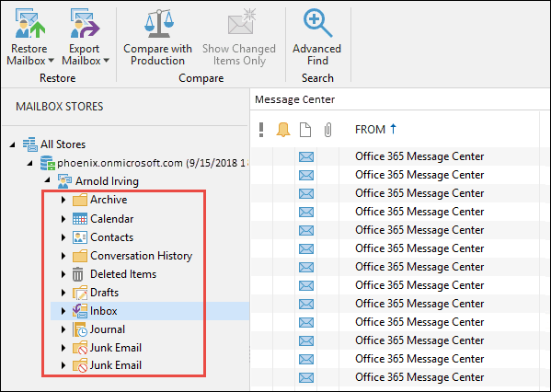
Task: Select the All Stores tree item
Action: pyautogui.click(x=63, y=144)
